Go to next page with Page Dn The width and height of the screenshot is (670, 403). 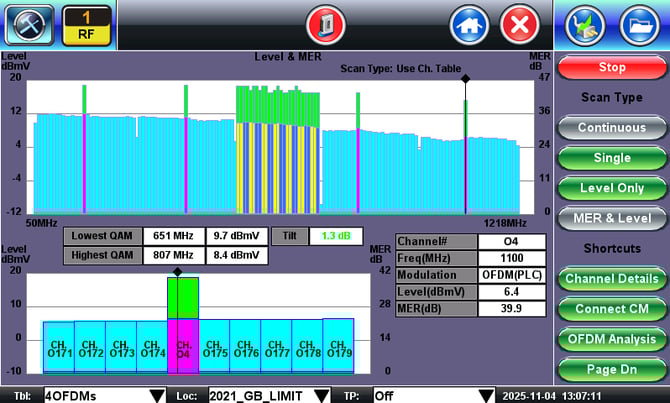click(x=611, y=370)
